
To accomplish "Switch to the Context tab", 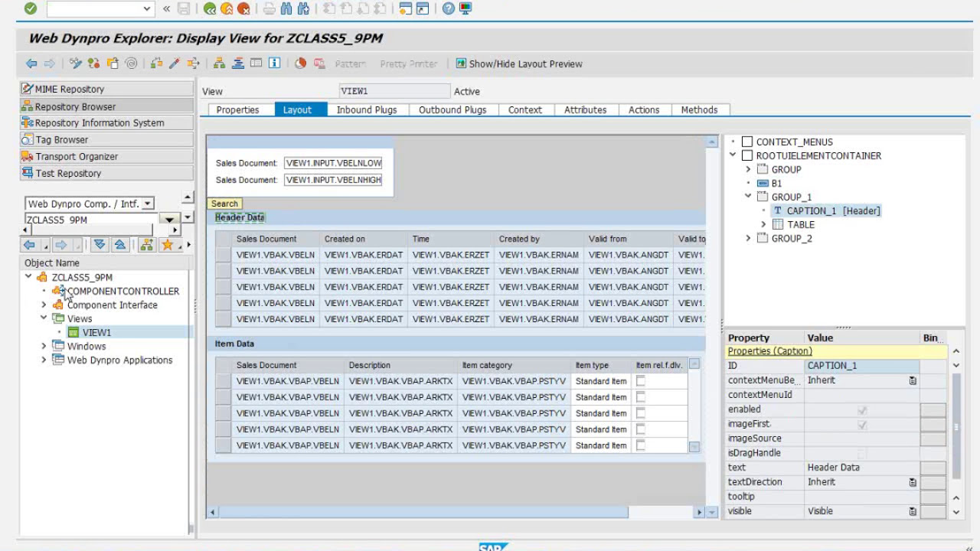I will 525,109.
